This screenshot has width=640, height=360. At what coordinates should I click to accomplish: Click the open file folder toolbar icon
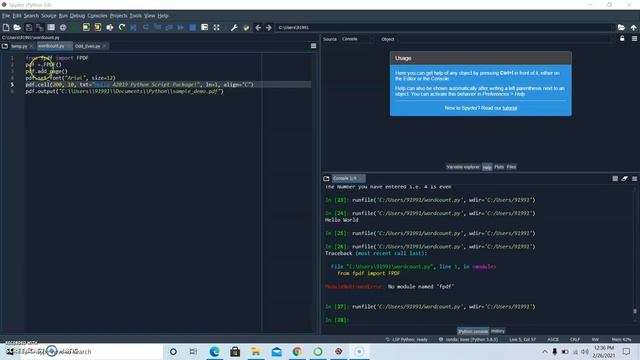pos(17,27)
